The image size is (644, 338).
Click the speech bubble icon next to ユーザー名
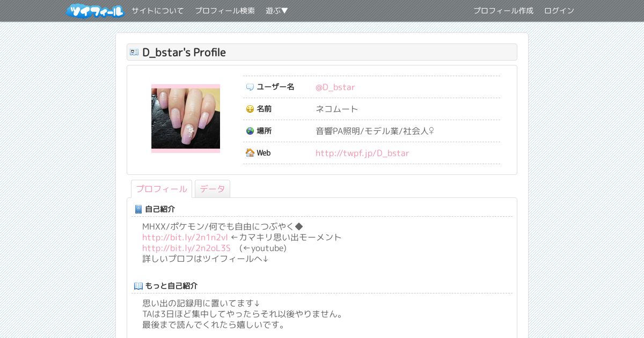click(x=250, y=87)
